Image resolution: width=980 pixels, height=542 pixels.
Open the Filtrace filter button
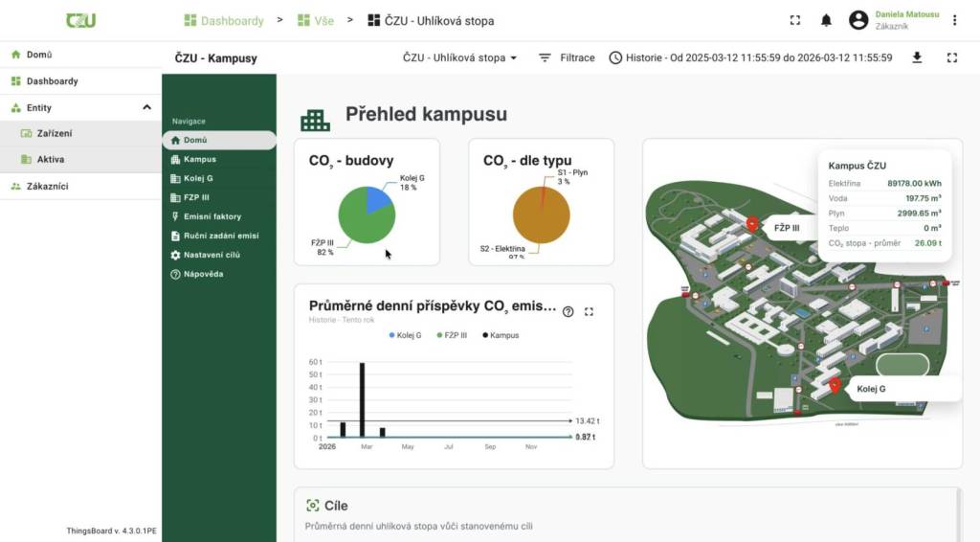(567, 57)
